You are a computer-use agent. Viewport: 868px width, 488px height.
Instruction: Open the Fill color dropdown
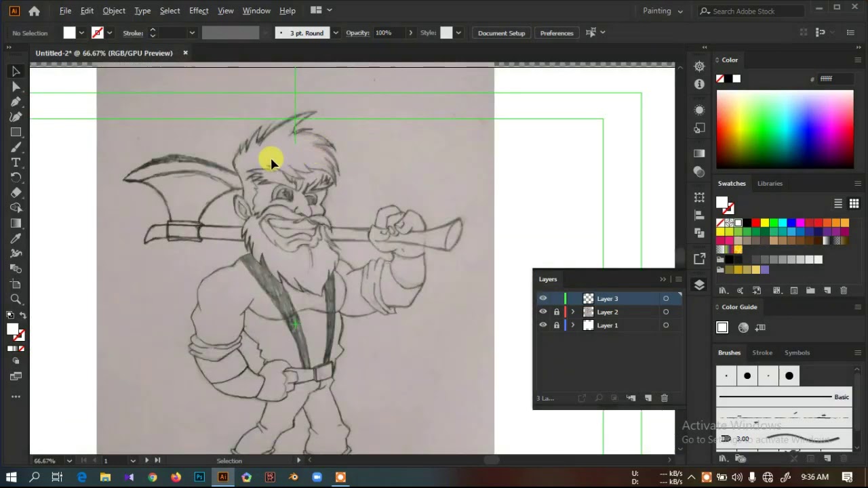(81, 33)
